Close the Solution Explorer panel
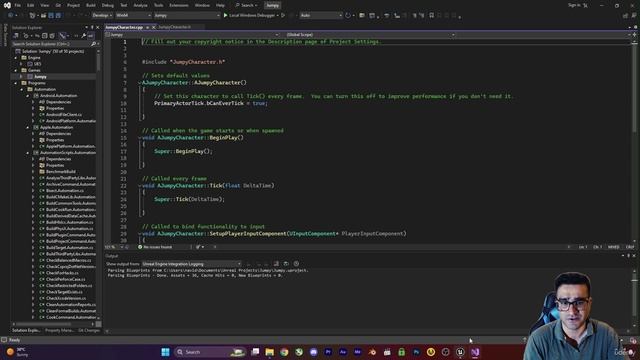 [98, 27]
